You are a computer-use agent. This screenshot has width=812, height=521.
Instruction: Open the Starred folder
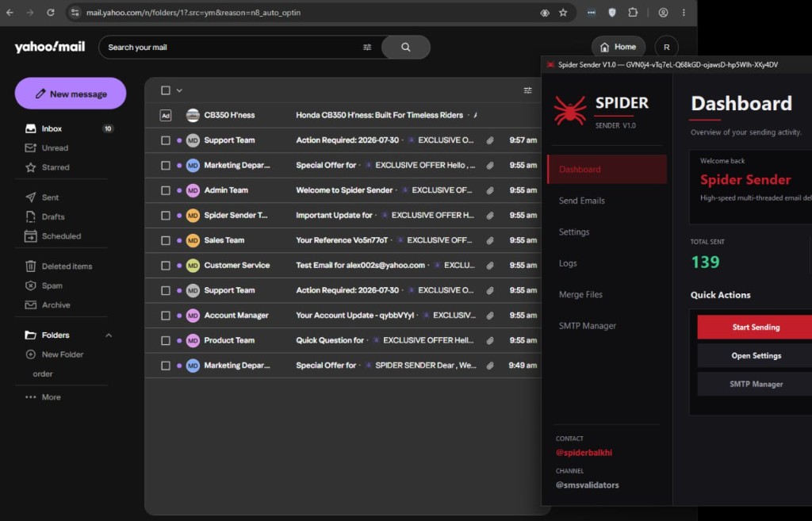(55, 168)
